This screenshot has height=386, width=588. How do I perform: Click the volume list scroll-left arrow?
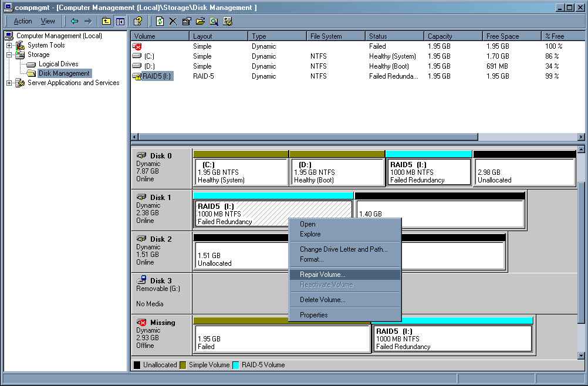click(x=134, y=137)
